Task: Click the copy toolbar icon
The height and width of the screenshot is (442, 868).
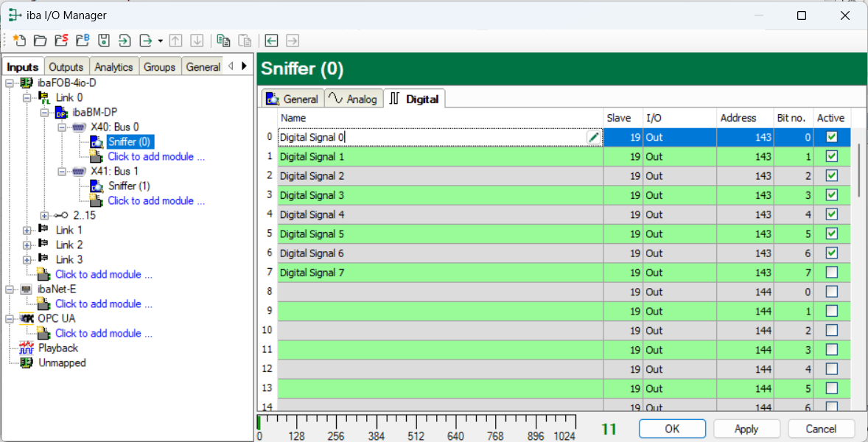Action: [223, 41]
